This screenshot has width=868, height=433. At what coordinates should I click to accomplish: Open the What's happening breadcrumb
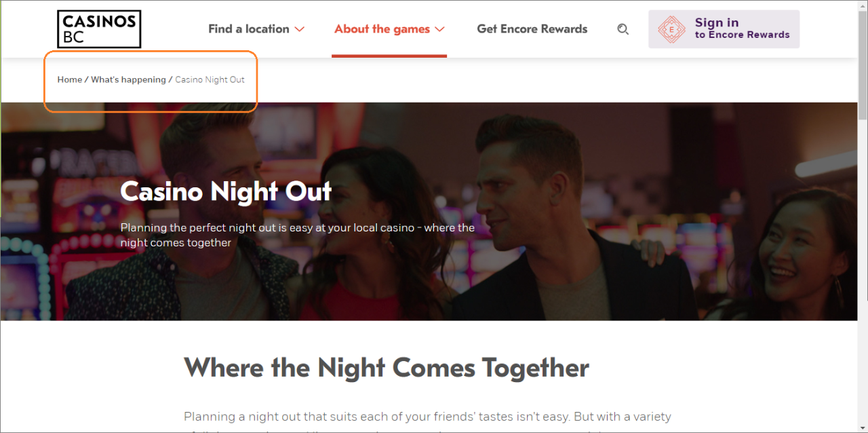[128, 79]
